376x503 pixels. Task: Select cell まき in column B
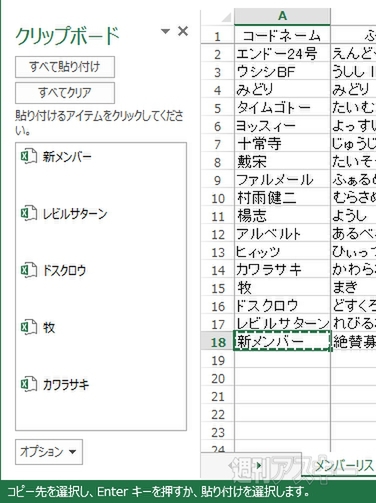point(353,288)
